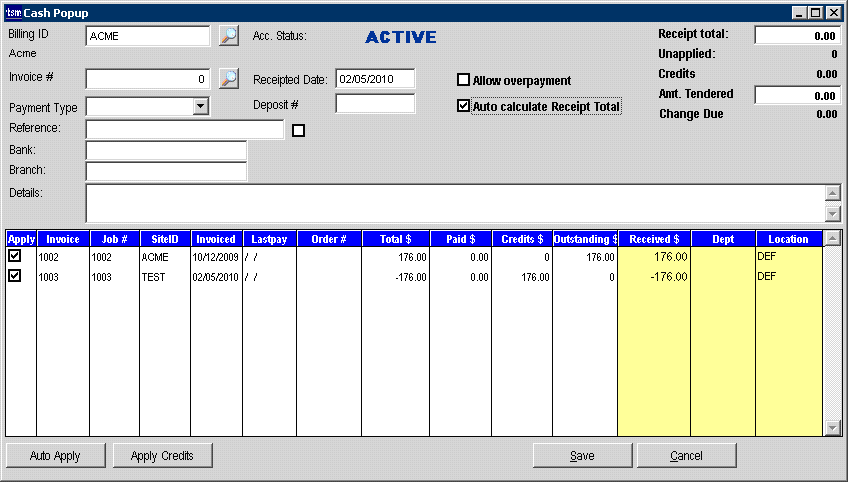Viewport: 849px width, 483px height.
Task: Click the invoice grid scroll up arrow
Action: 832,239
